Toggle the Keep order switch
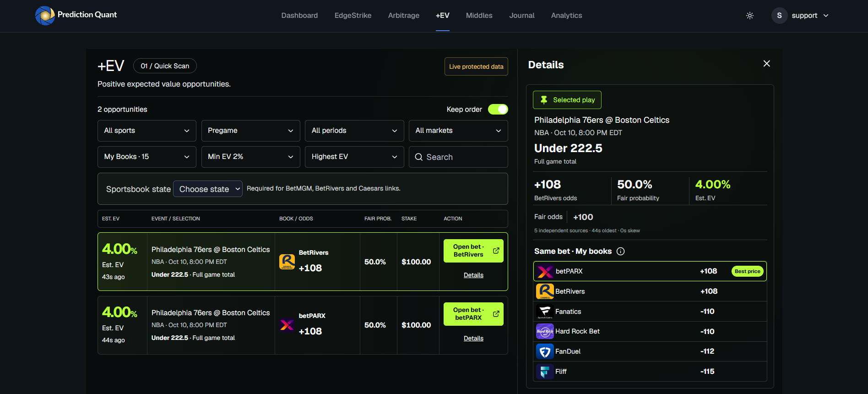 click(498, 109)
